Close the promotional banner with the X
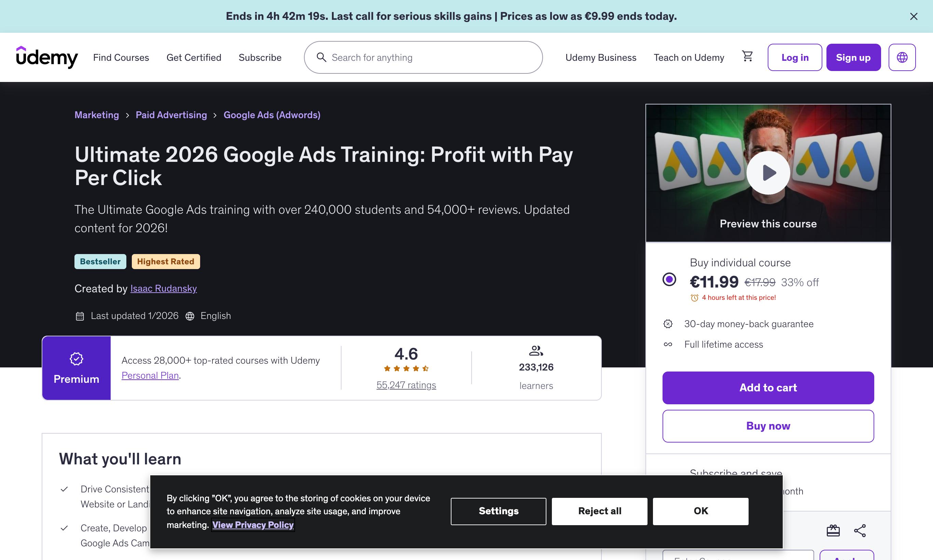Screen dimensions: 933x560 914,16
